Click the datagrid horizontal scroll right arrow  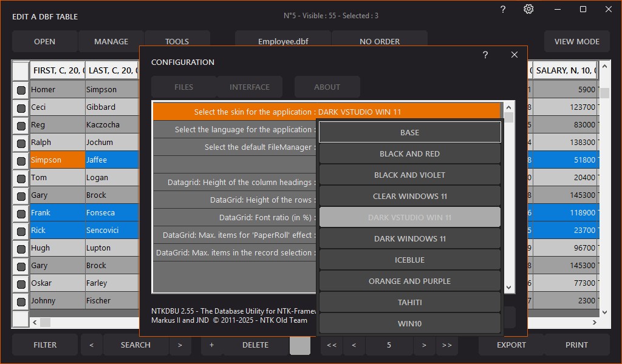[x=594, y=322]
